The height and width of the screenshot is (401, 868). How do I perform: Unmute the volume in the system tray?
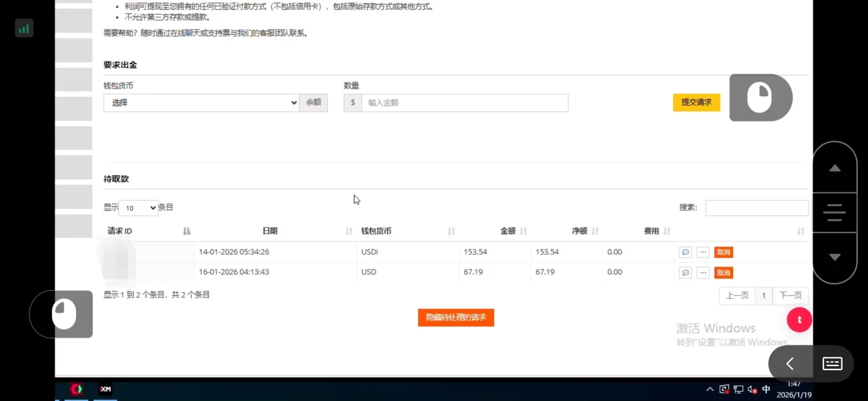752,388
